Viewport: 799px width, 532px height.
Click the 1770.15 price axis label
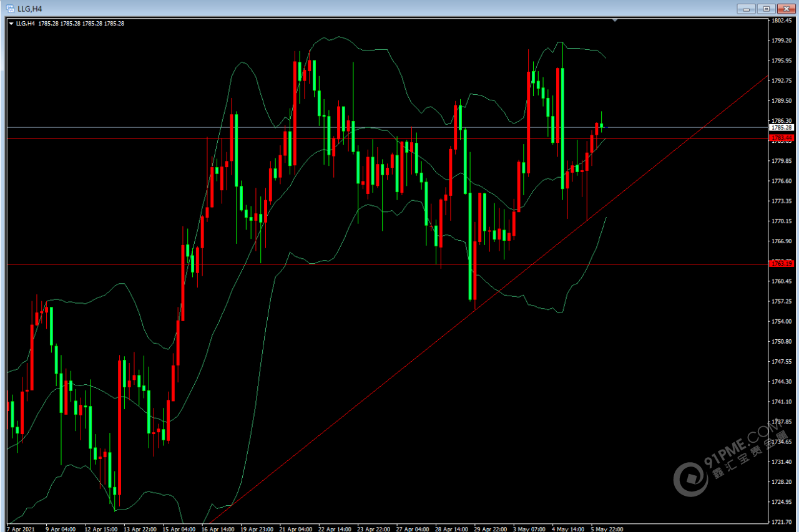782,221
